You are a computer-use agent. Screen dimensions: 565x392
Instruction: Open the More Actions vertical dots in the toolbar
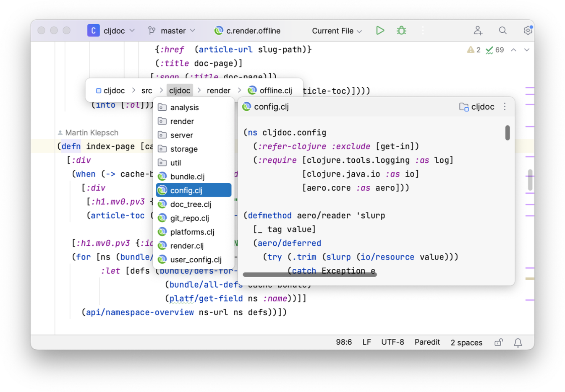coord(423,31)
